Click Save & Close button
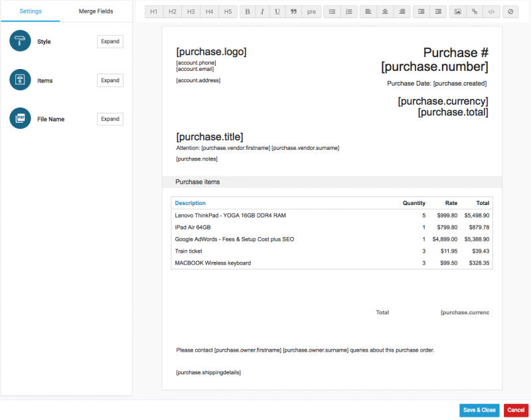 (479, 410)
